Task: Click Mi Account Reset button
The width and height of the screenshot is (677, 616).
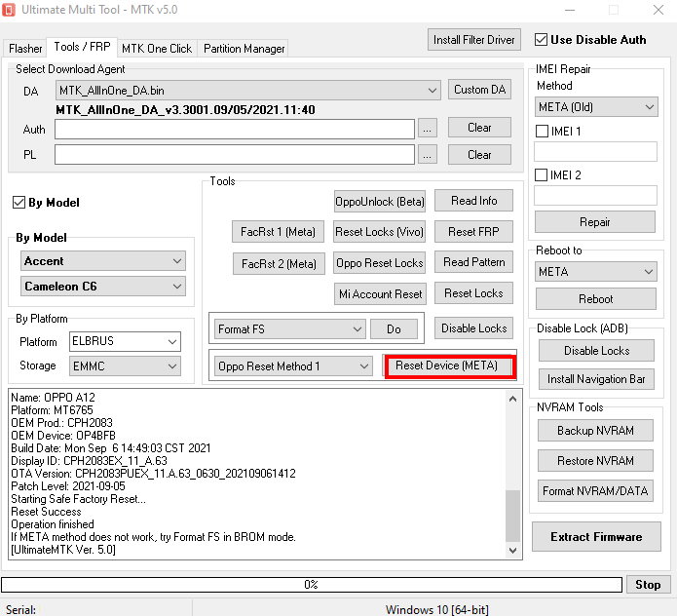Action: (380, 293)
